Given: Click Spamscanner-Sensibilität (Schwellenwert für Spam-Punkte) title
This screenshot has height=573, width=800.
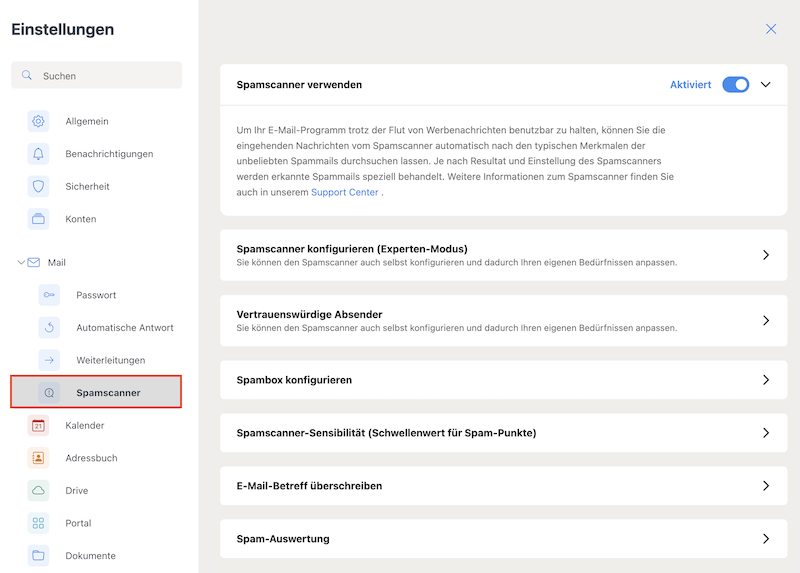Looking at the screenshot, I should [386, 433].
